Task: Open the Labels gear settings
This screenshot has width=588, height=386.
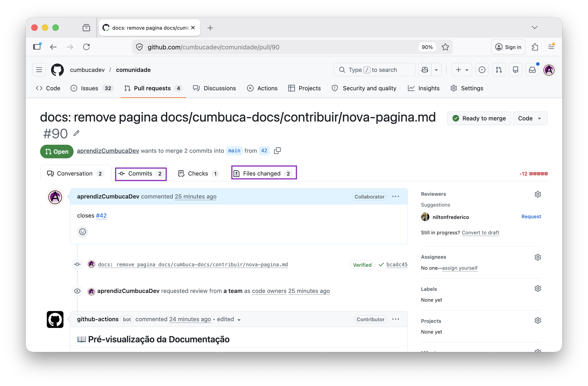Action: 538,289
